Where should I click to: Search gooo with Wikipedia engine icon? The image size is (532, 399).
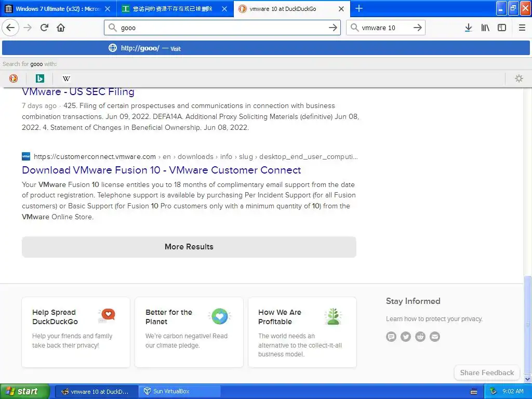click(x=66, y=78)
